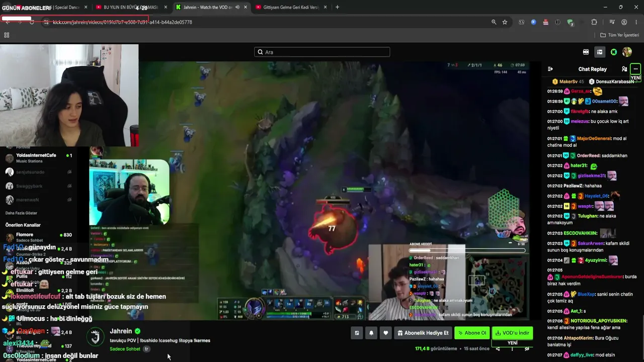Click the 15 saat önce timestamp
Image resolution: width=644 pixels, height=362 pixels.
pos(476,348)
